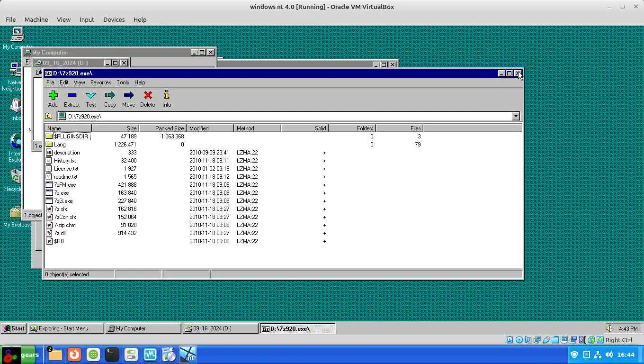Screen dimensions: 644x364
Task: Open the host Firefox dock icon
Action: pyautogui.click(x=74, y=355)
